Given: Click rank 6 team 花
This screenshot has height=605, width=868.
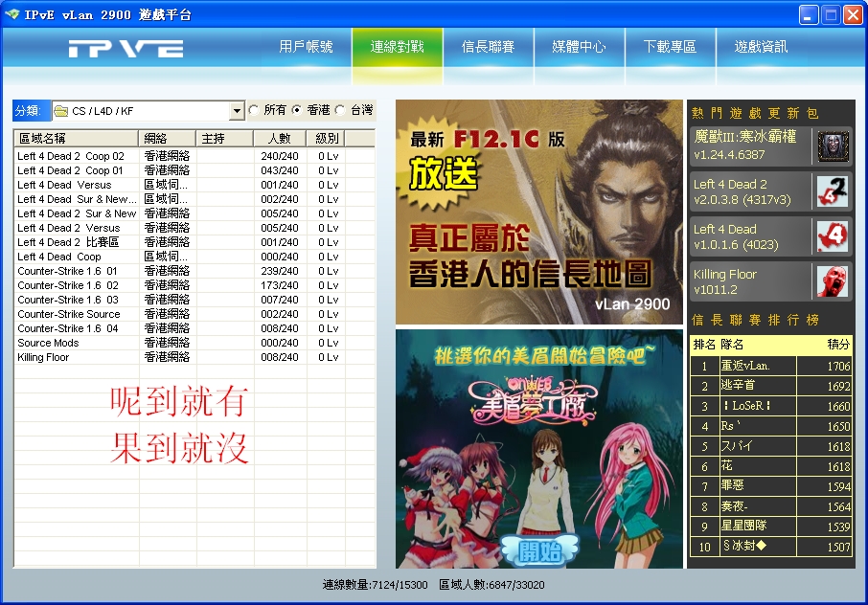Looking at the screenshot, I should pos(726,466).
